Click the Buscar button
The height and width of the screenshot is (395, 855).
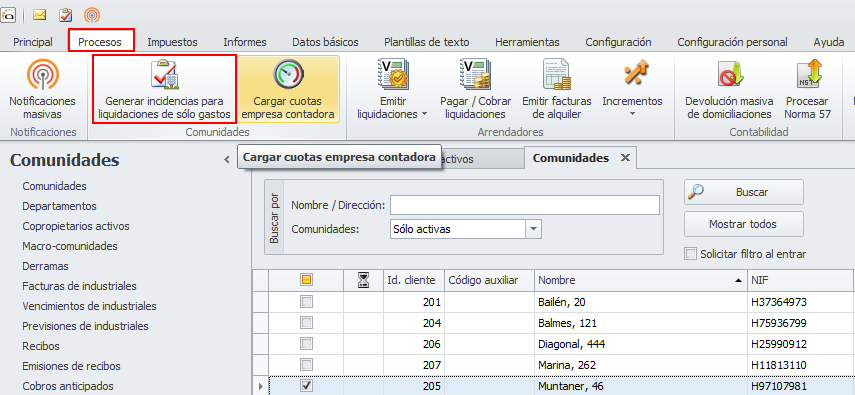point(744,192)
